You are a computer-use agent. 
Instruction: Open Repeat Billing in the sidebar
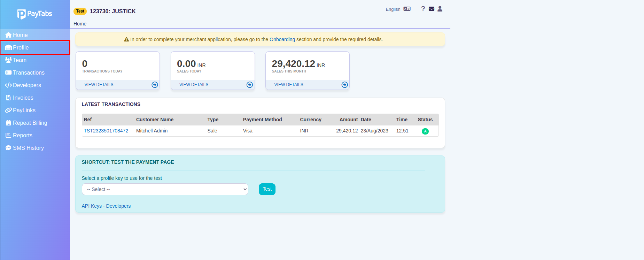coord(35,123)
